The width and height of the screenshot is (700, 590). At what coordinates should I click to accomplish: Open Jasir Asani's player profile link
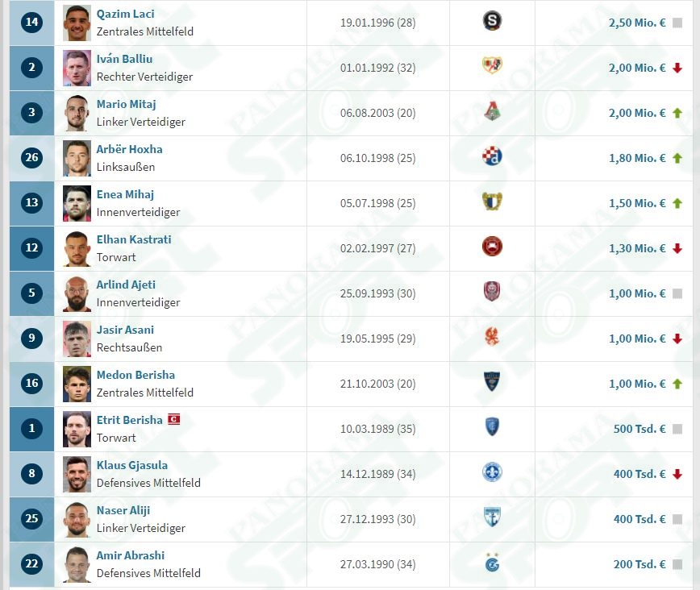125,330
